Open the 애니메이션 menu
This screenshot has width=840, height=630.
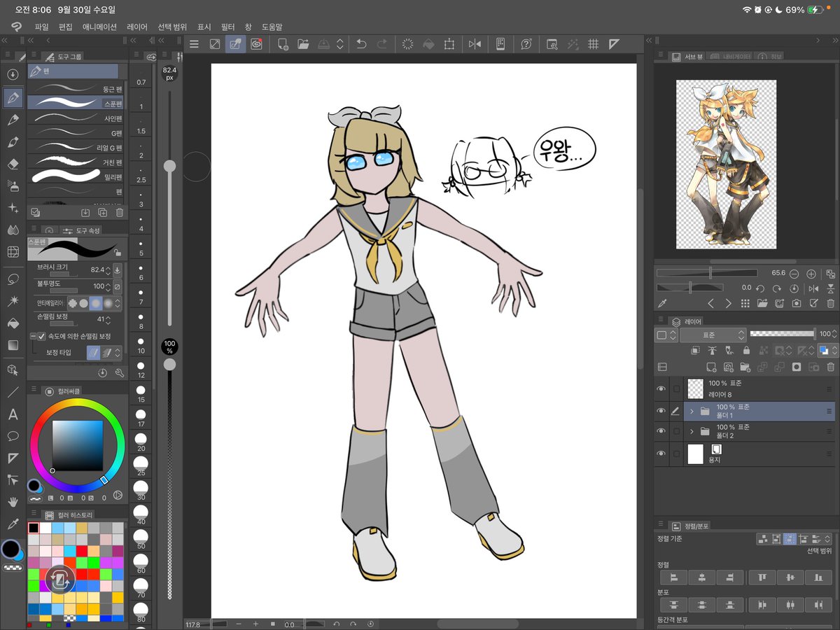(x=99, y=27)
